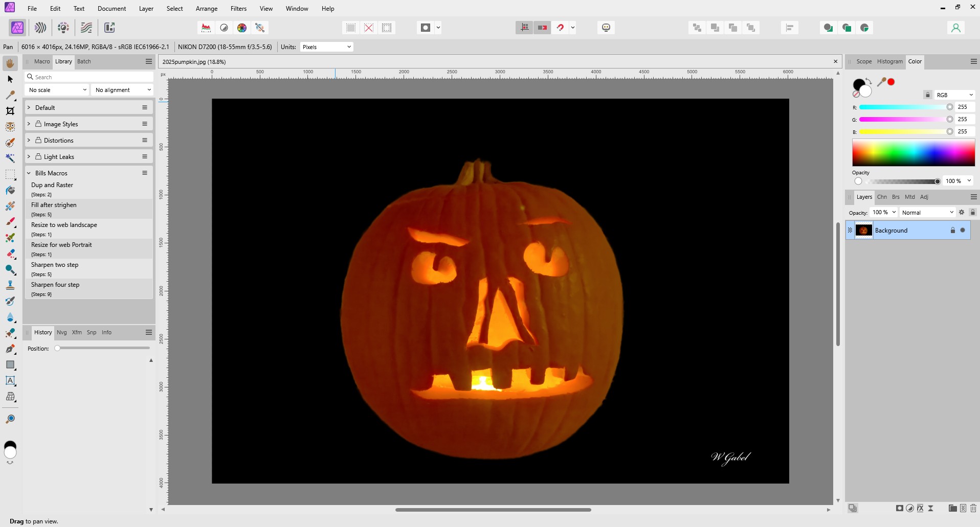This screenshot has width=980, height=527.
Task: Switch to the Liquify Persona
Action: pos(40,28)
